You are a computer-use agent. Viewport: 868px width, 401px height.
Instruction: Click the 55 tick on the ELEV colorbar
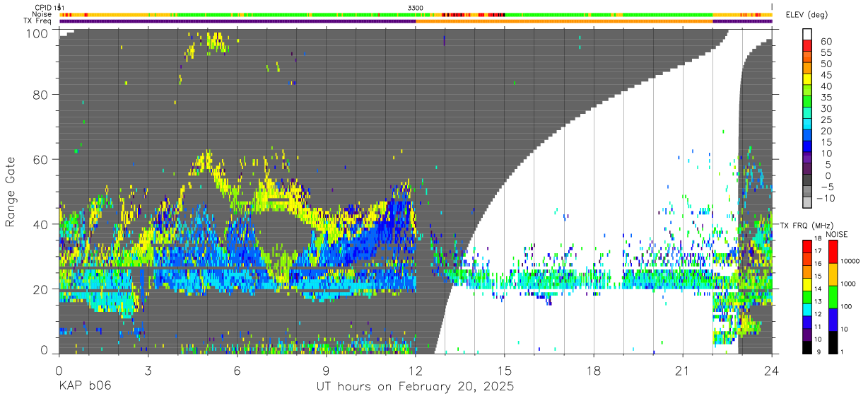825,53
